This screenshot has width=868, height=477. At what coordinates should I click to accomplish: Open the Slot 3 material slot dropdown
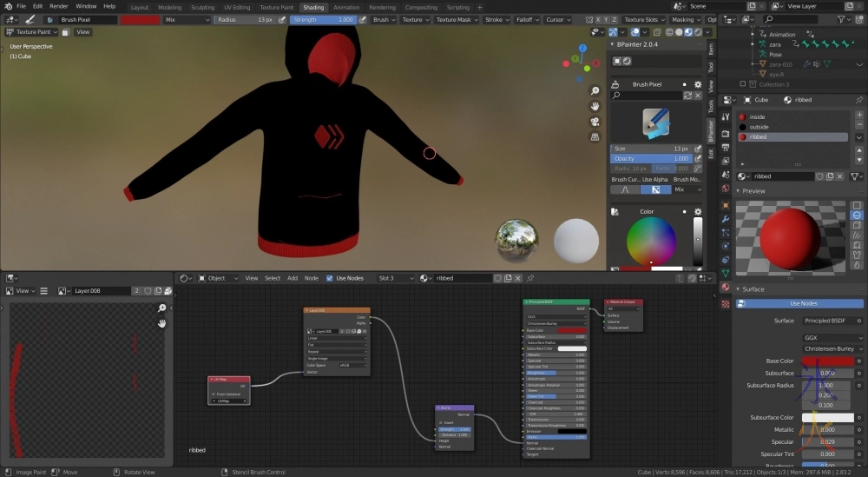[395, 278]
